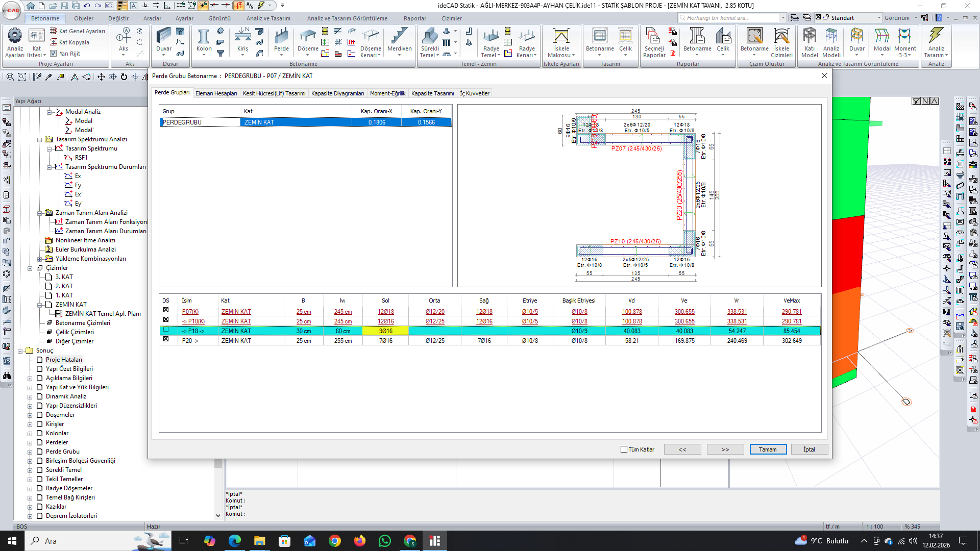Screen dimensions: 980x551
Task: Enable the Tüm Katlar checkbox
Action: pyautogui.click(x=624, y=449)
